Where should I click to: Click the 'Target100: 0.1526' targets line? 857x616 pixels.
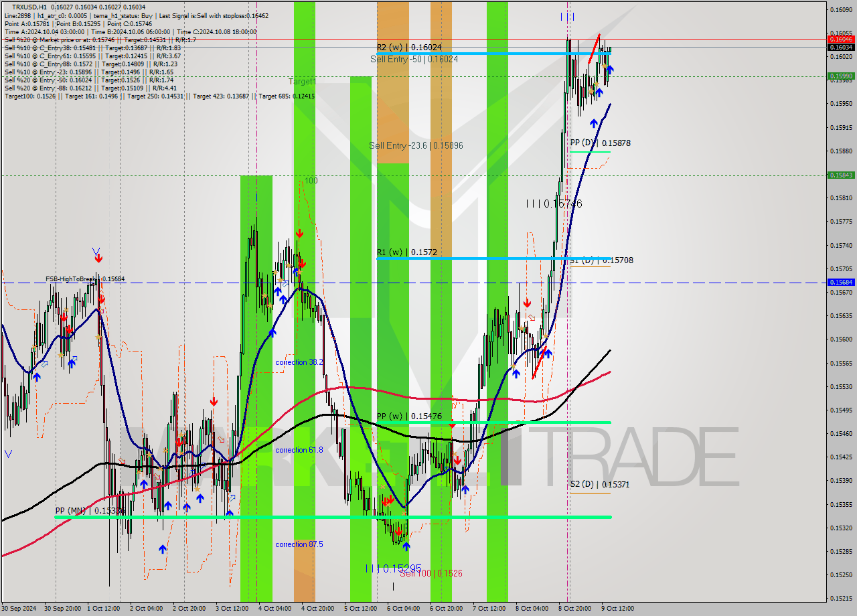coord(159,96)
